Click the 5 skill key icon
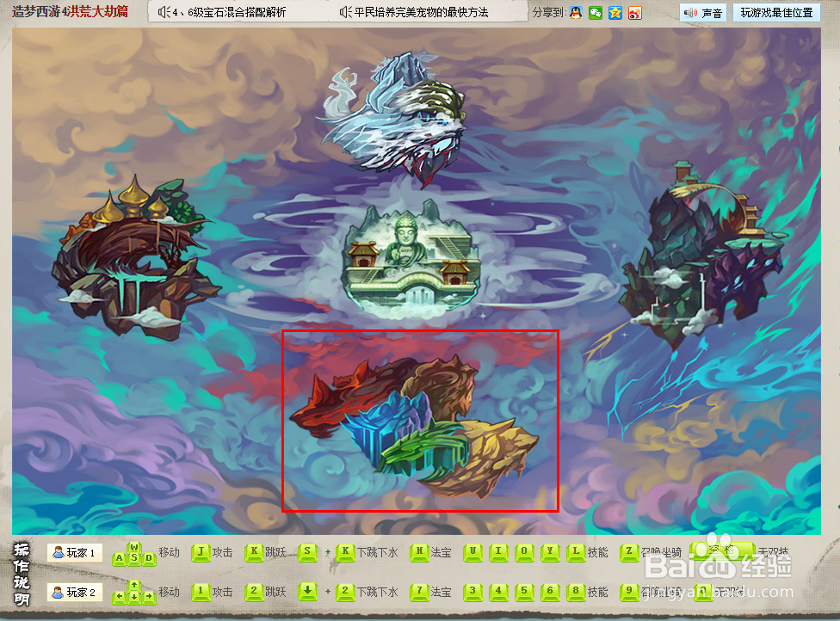Screen dimensions: 840x621 pos(524,592)
